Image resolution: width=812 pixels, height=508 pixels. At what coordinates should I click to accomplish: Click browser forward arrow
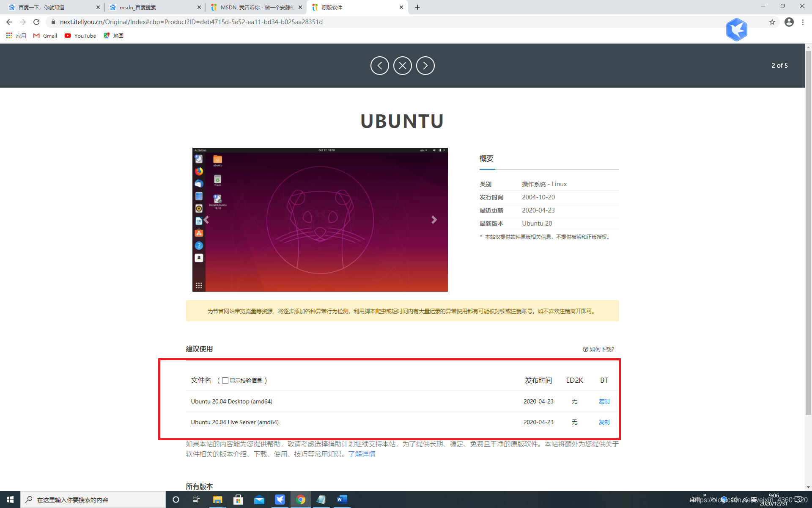23,22
